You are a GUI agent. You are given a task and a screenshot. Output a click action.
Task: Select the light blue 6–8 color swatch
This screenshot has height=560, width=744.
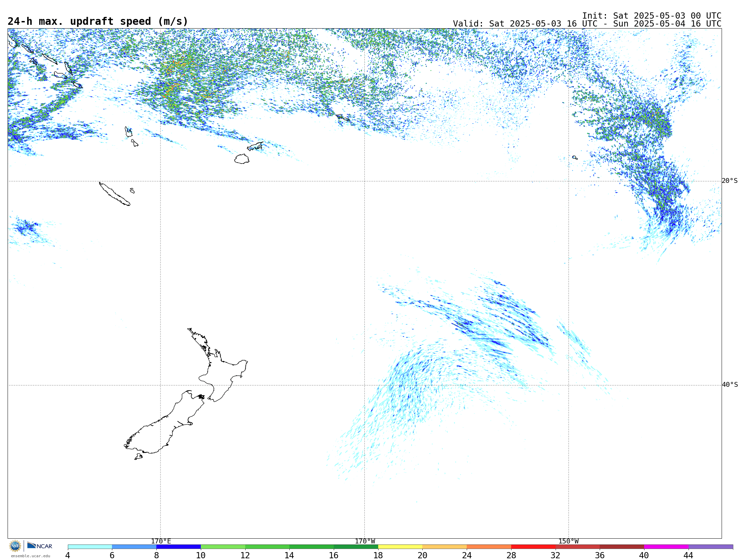tap(134, 547)
